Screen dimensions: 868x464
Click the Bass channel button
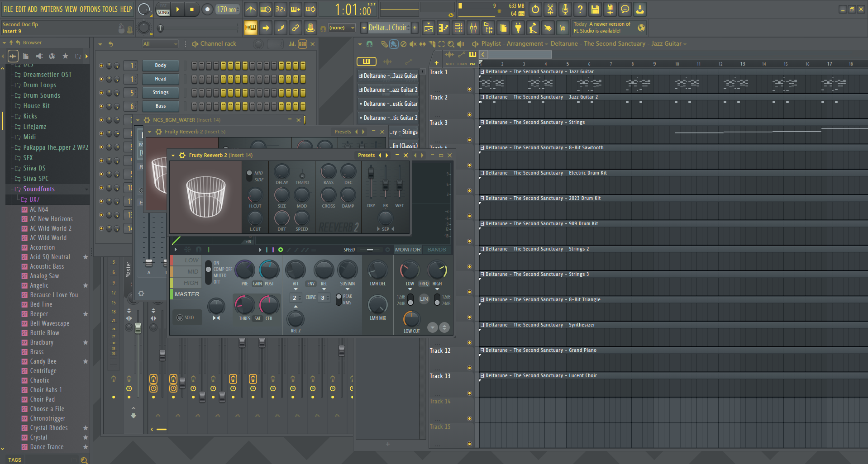tap(161, 106)
